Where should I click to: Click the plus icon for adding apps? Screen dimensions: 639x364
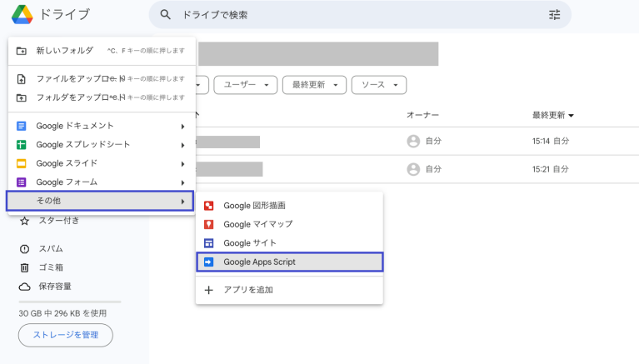pos(208,290)
